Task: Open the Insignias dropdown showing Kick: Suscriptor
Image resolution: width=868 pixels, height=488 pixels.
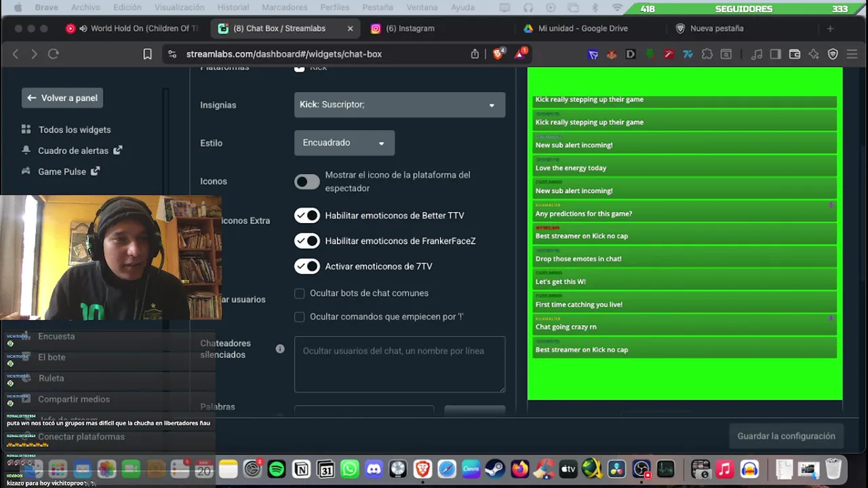Action: pos(399,104)
